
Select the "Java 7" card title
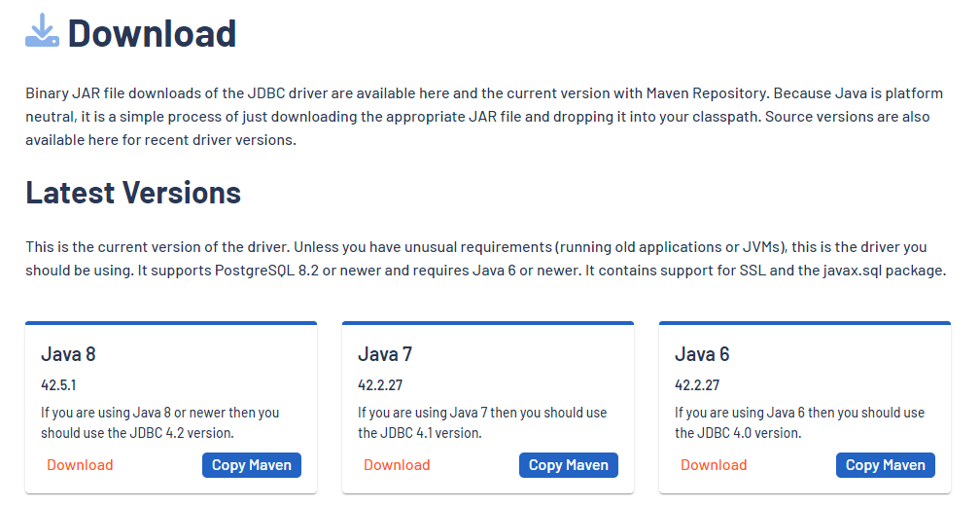coord(385,354)
